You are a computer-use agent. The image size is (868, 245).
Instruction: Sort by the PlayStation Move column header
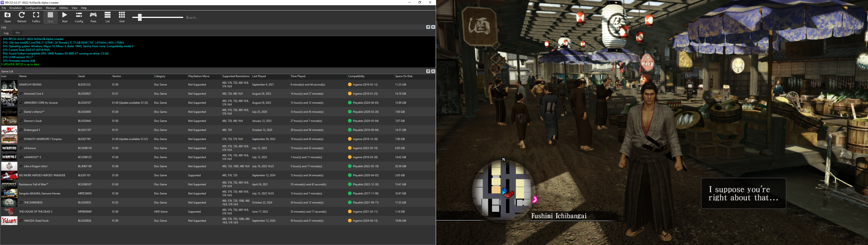pos(205,76)
